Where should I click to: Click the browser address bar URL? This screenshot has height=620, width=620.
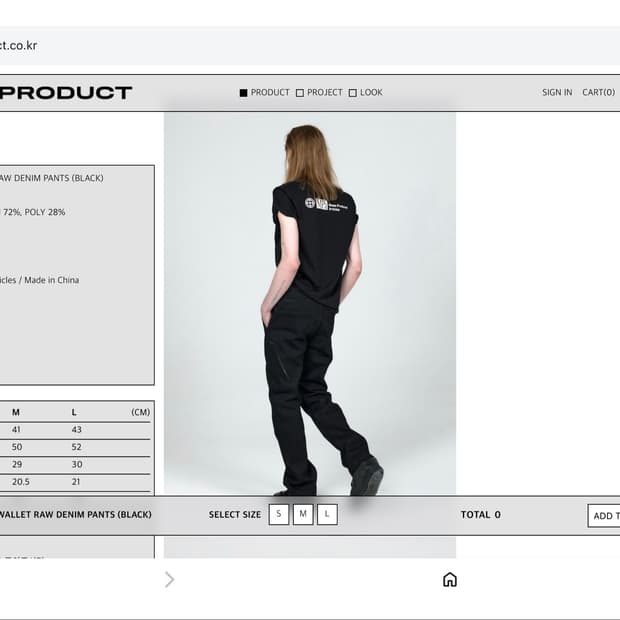tap(18, 45)
